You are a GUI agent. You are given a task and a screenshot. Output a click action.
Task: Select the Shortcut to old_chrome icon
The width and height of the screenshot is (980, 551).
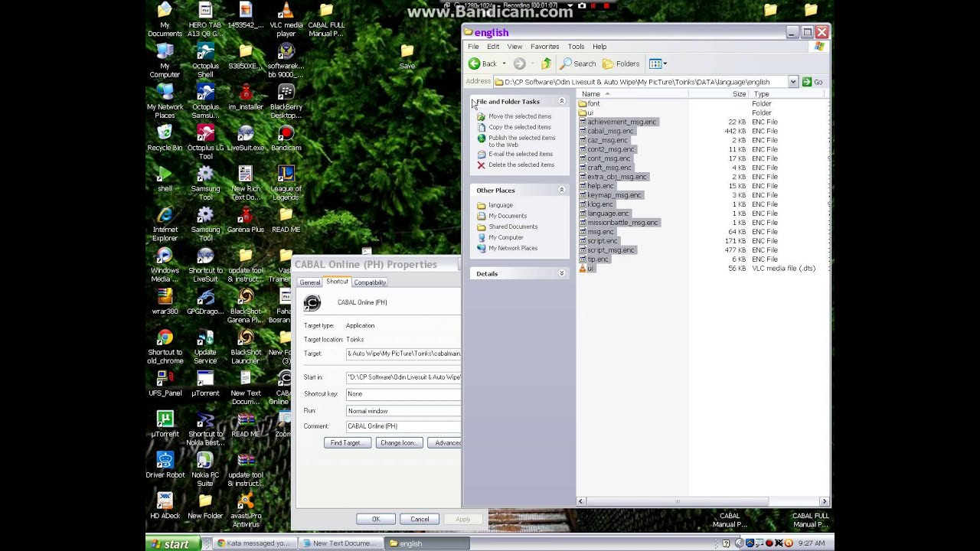165,347
